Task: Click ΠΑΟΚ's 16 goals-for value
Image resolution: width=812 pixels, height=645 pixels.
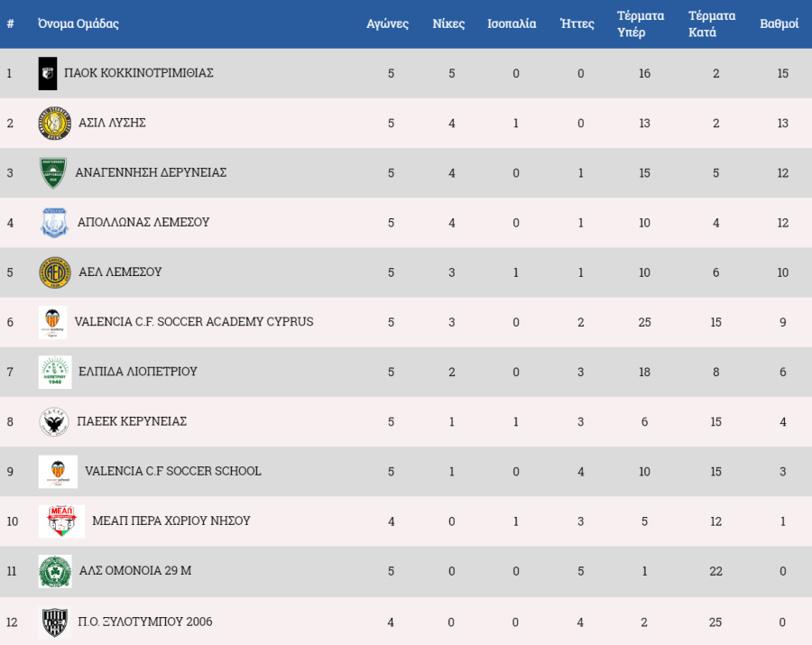Action: point(644,73)
